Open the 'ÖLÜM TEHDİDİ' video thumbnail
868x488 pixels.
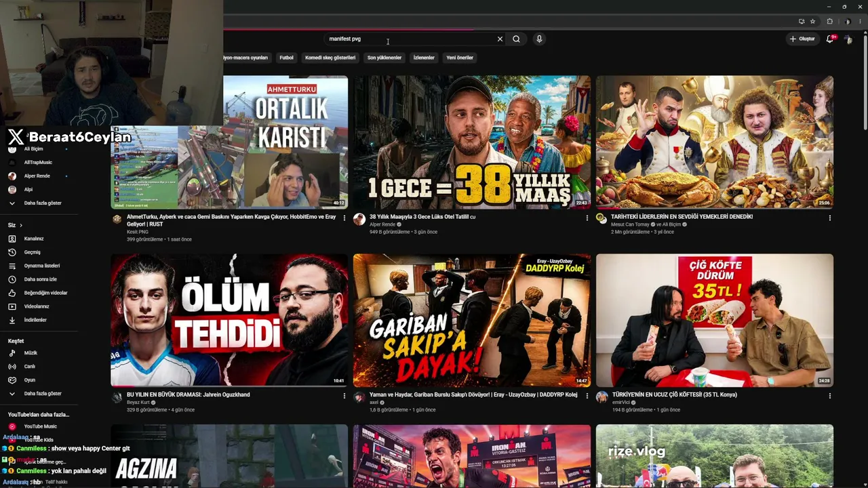click(x=229, y=320)
